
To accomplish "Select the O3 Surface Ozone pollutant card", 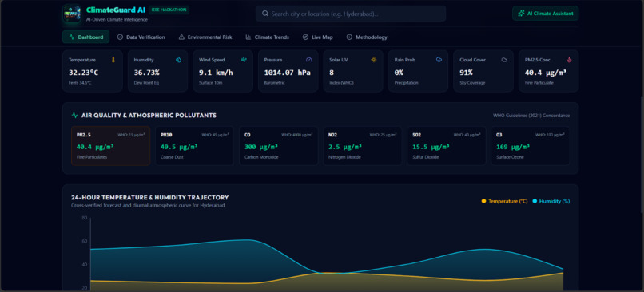I will click(531, 145).
